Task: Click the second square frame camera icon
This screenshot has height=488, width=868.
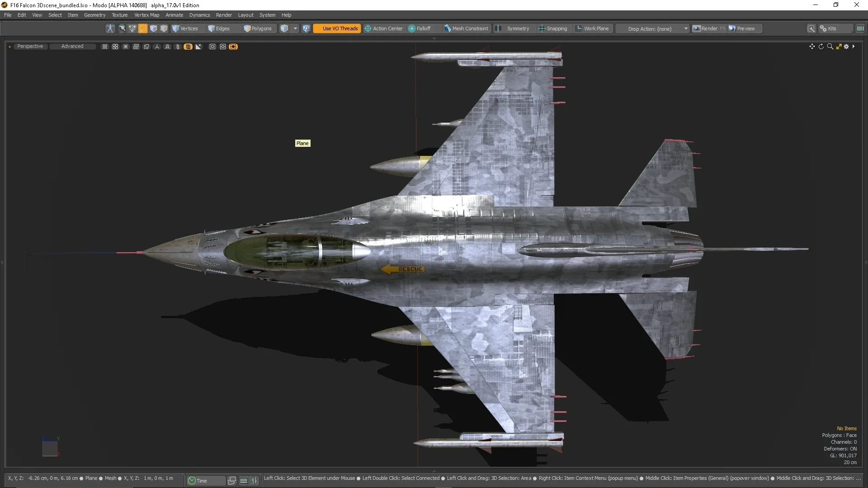Action: 223,47
